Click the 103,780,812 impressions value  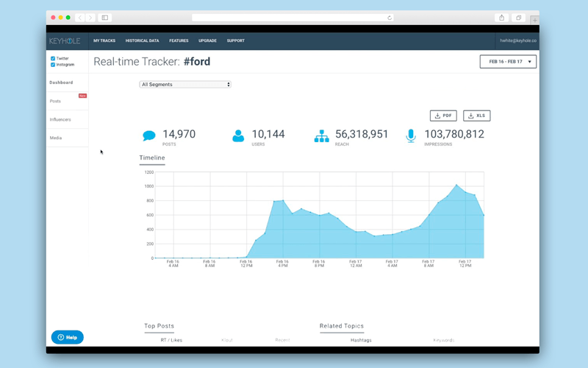coord(454,134)
